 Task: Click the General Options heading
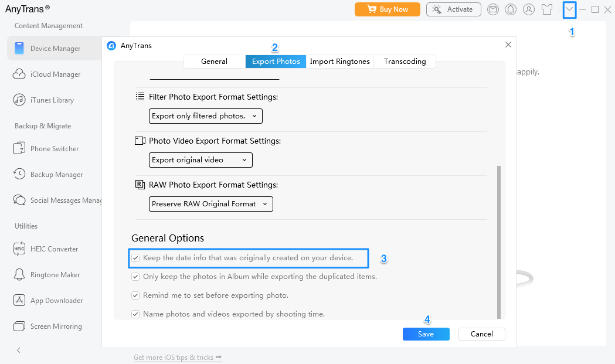[168, 238]
